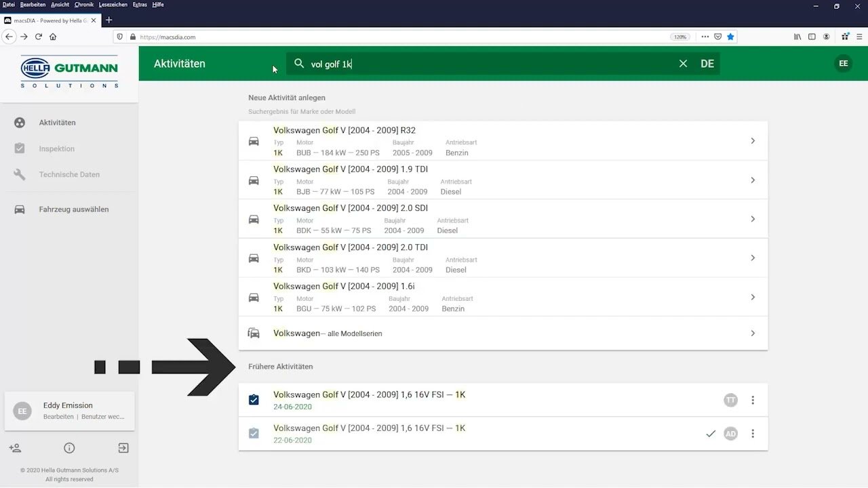The image size is (868, 488).
Task: Click the Technische Daten wrench icon
Action: pyautogui.click(x=20, y=174)
